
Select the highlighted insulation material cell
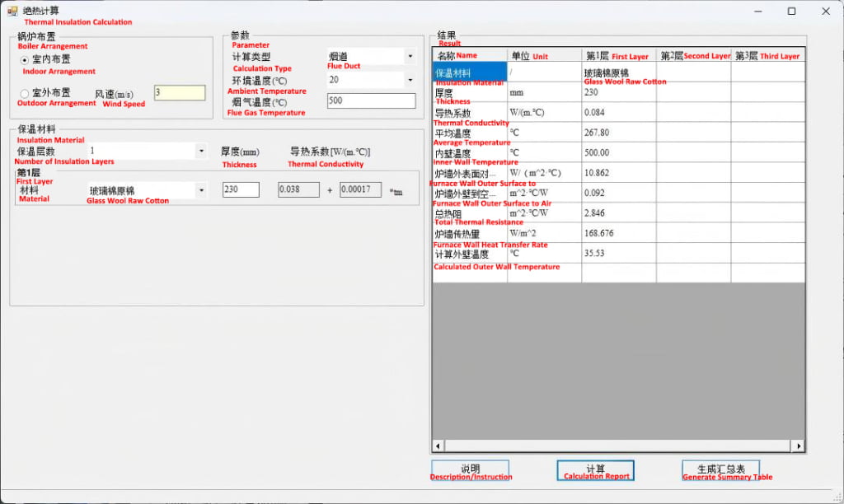(x=470, y=72)
